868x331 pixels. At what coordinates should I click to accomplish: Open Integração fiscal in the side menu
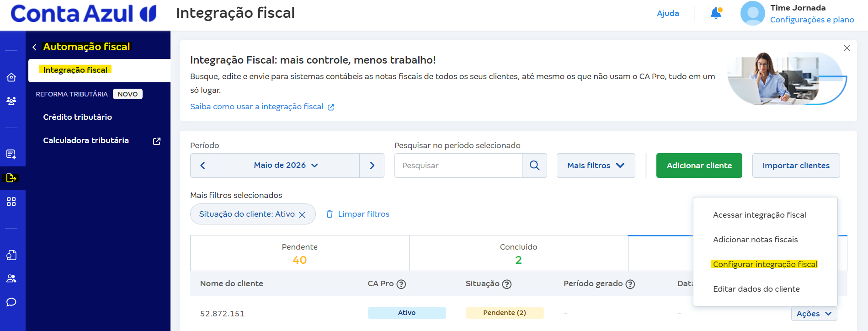99,70
